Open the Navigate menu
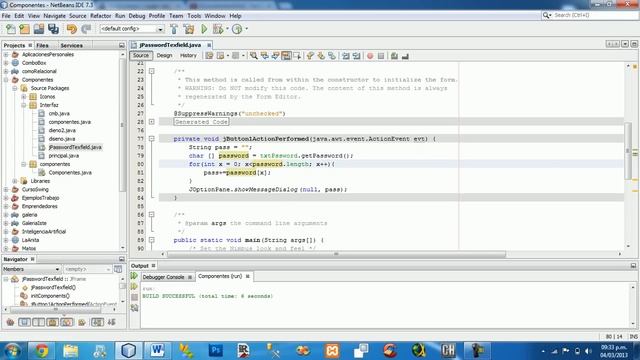Screen dimensions: 640x360 54,16
